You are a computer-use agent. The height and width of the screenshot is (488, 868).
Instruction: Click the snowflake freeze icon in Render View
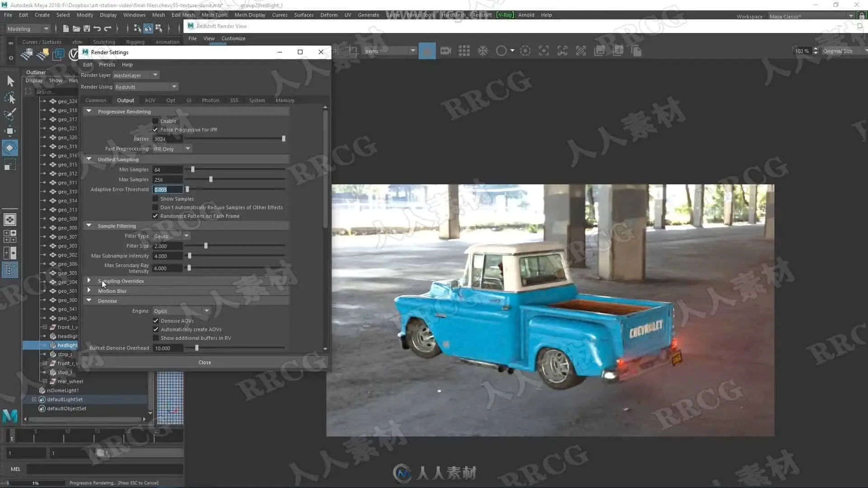point(483,51)
